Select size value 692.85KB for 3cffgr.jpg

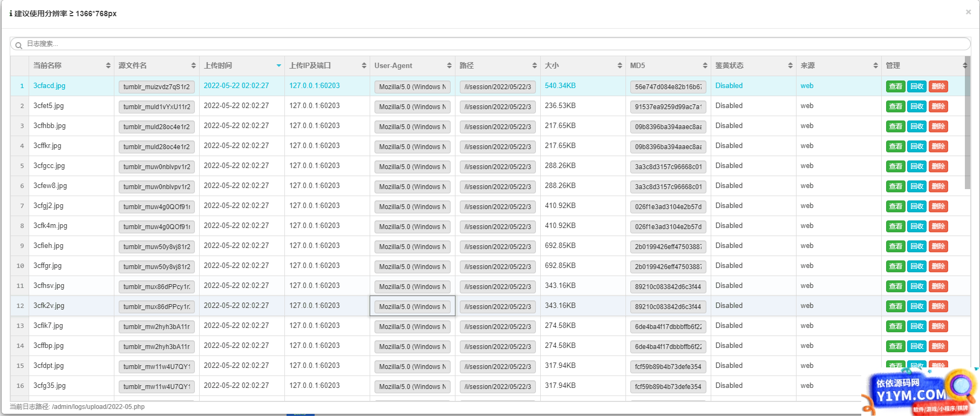tap(560, 266)
